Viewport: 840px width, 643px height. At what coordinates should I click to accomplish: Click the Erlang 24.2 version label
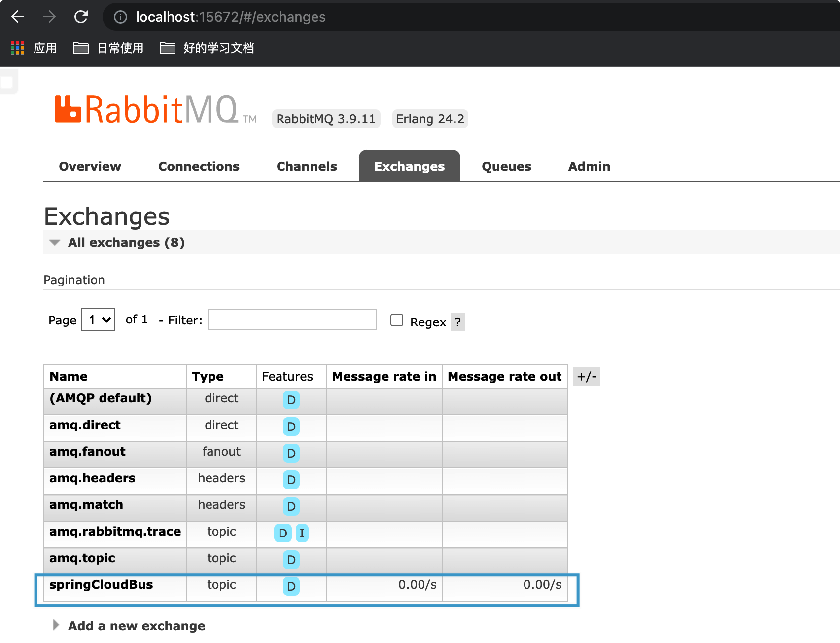point(430,119)
